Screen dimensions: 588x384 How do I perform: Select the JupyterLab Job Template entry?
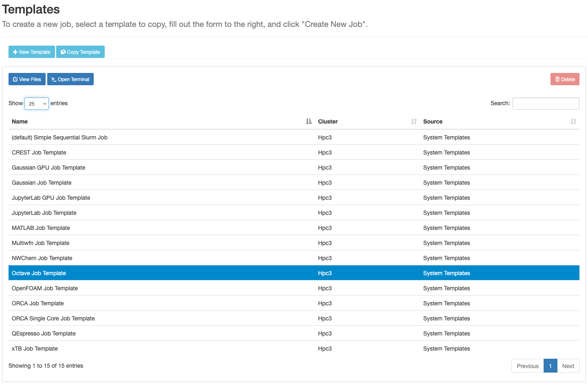pyautogui.click(x=163, y=212)
